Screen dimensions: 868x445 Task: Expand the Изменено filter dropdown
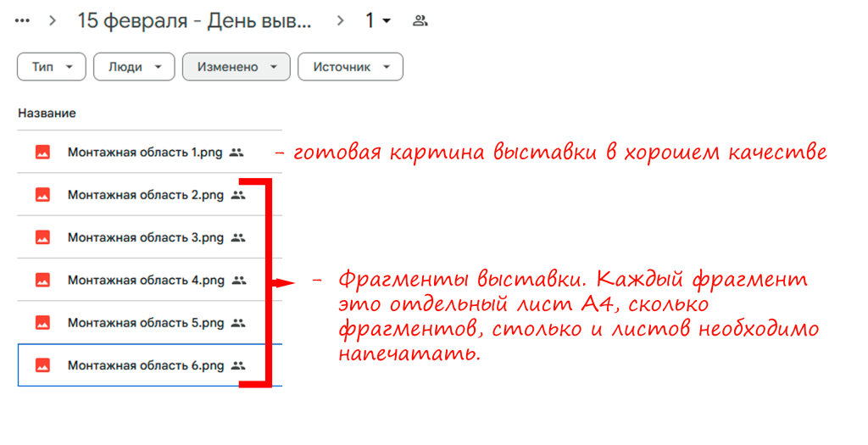pyautogui.click(x=236, y=67)
